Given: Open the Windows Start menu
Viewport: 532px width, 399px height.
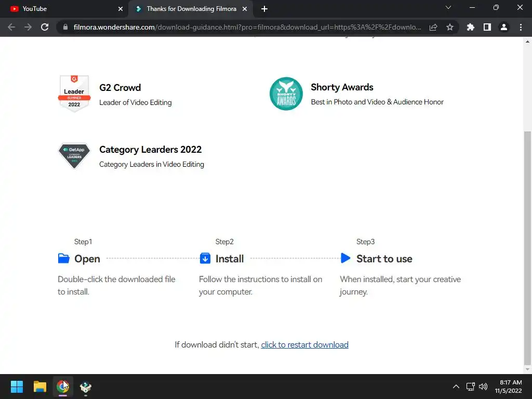Looking at the screenshot, I should coord(17,387).
